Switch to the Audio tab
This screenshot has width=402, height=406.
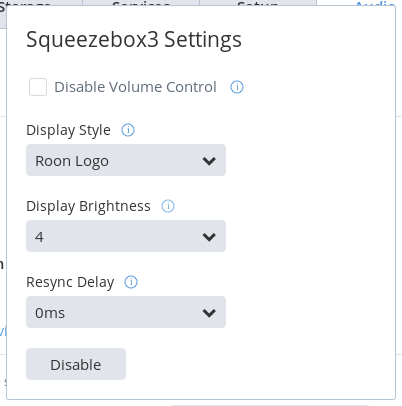pos(373,3)
